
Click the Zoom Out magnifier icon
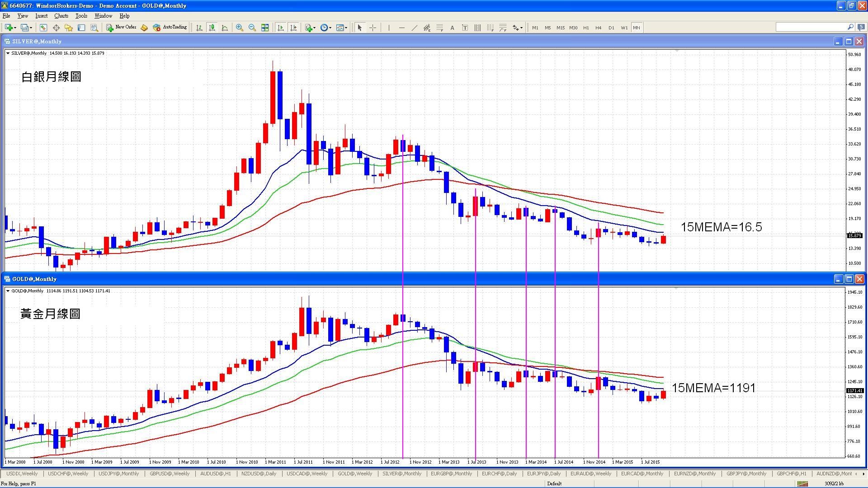coord(252,28)
